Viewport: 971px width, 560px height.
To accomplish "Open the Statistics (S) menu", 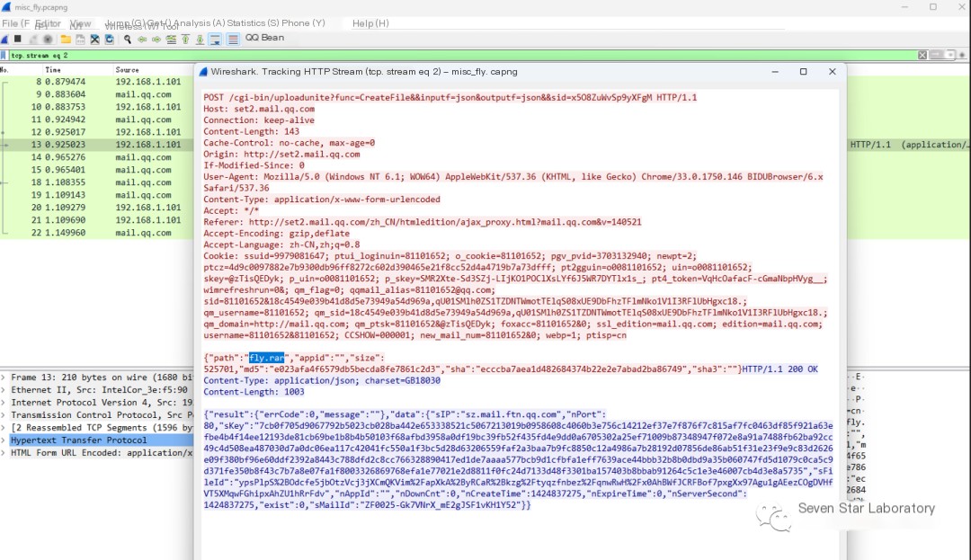I will coord(253,22).
